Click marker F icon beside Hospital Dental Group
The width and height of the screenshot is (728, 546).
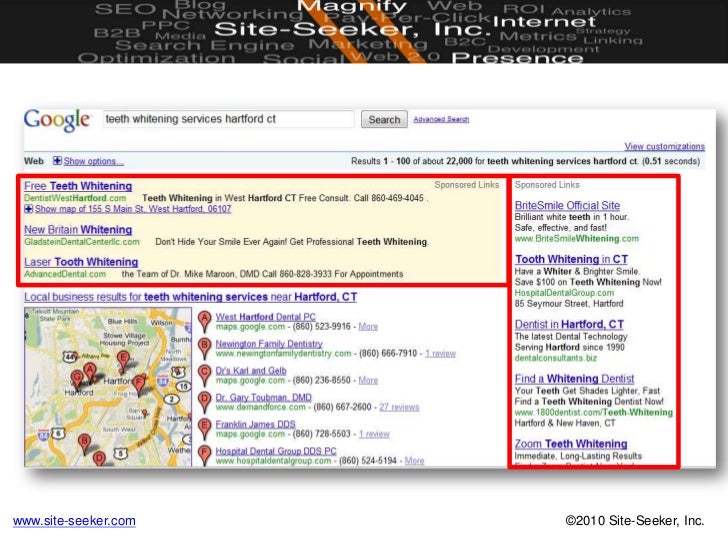204,455
